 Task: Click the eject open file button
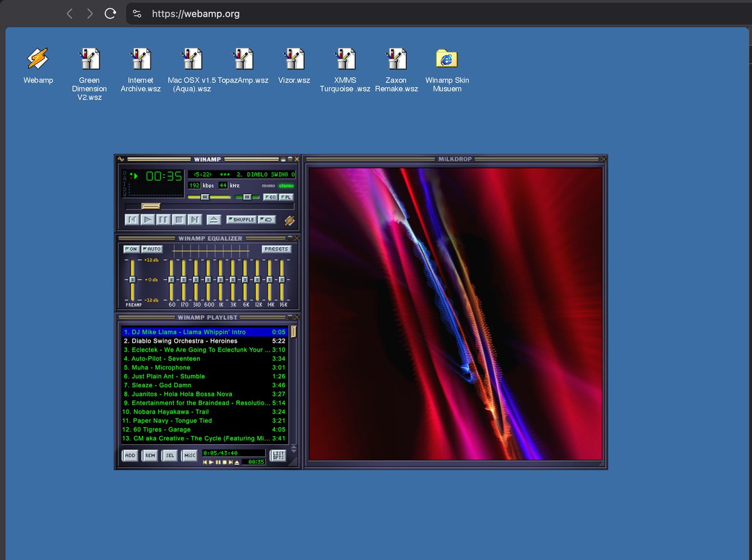(x=214, y=220)
